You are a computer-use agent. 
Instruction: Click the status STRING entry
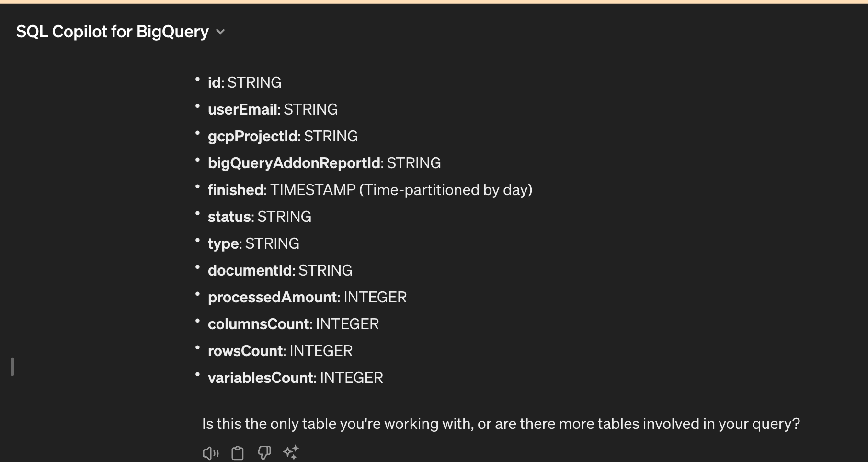259,217
